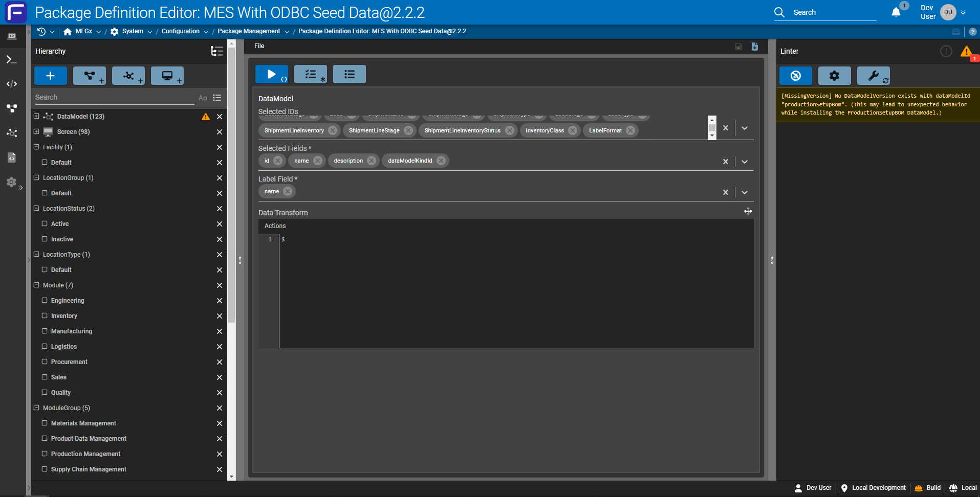Open the Package Management breadcrumb menu

pyautogui.click(x=287, y=32)
